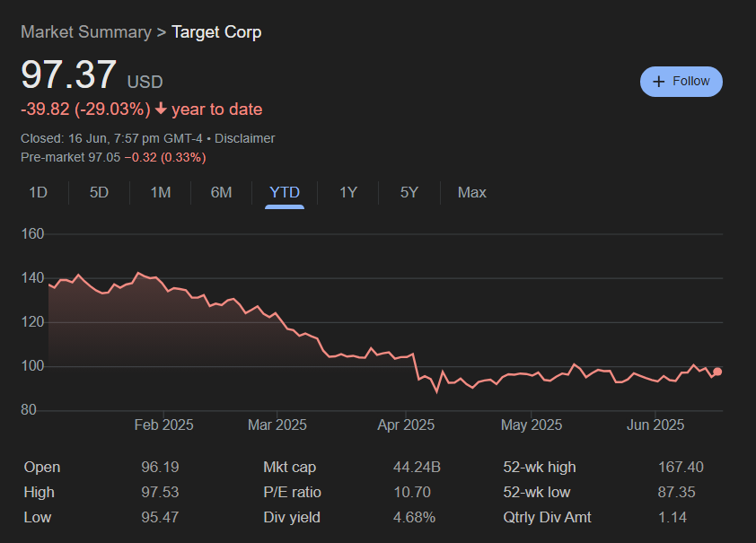Click the 52-wk low value 87.35
This screenshot has width=756, height=543.
click(676, 493)
